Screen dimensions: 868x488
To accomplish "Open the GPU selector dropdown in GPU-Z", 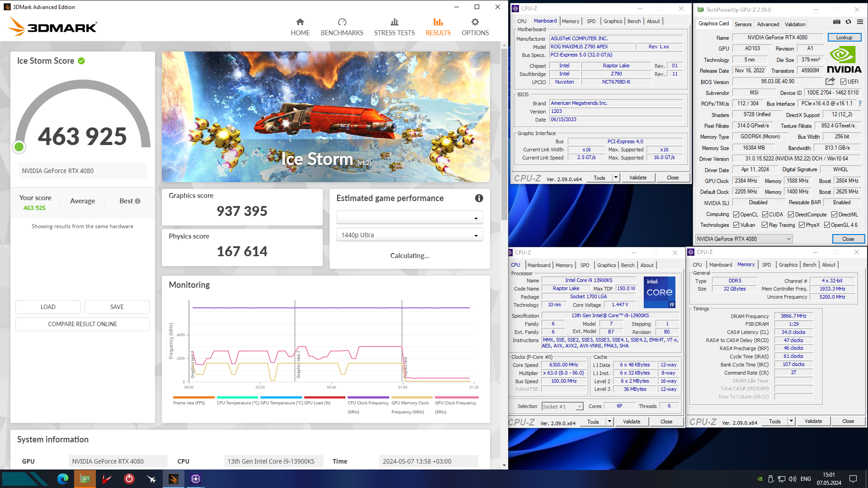I will (744, 239).
